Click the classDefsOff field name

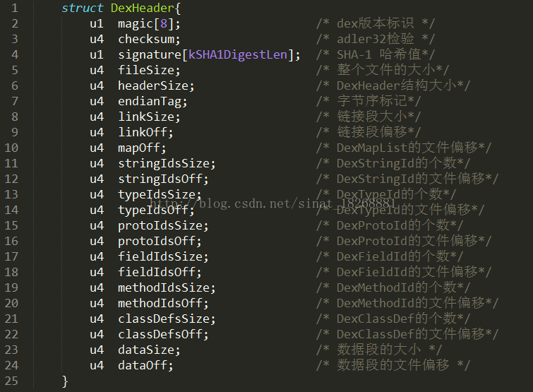tap(160, 335)
